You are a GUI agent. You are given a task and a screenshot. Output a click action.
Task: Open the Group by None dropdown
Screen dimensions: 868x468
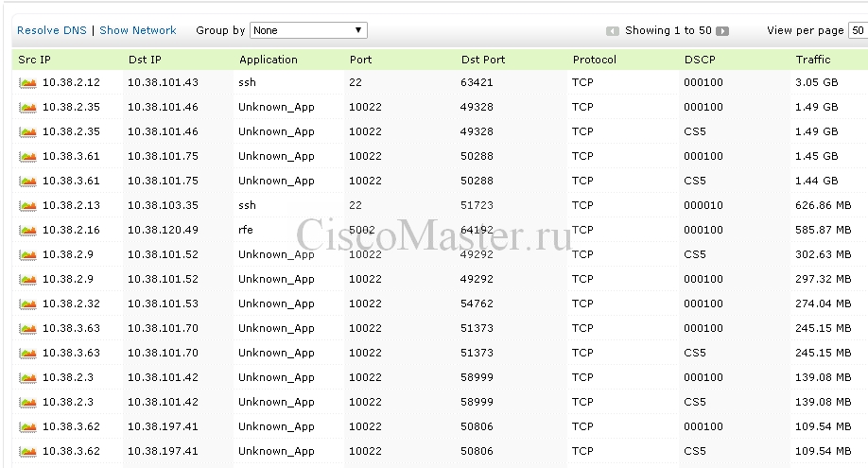pyautogui.click(x=308, y=30)
